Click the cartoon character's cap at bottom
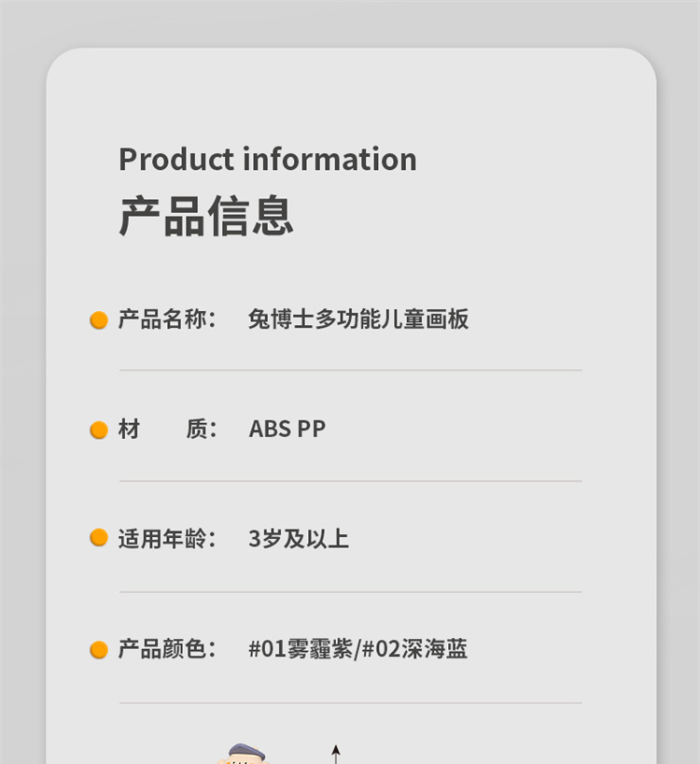This screenshot has height=764, width=700. [246, 753]
